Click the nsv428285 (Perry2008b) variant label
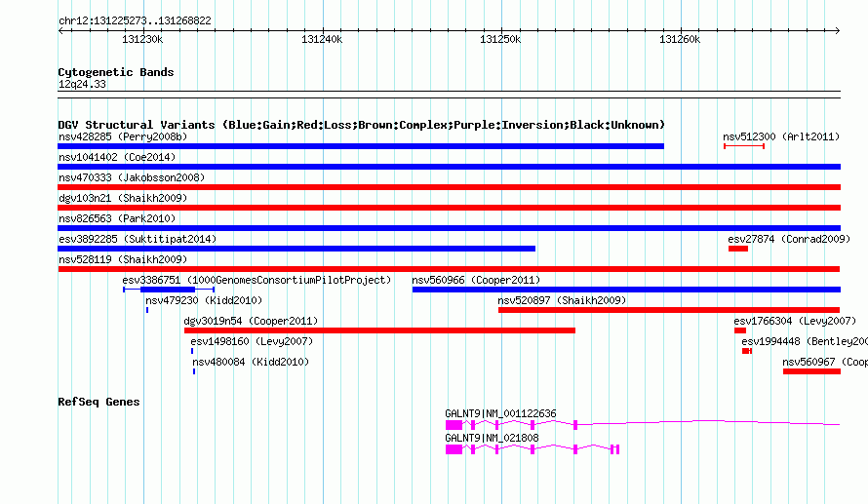The width and height of the screenshot is (868, 504). click(123, 136)
